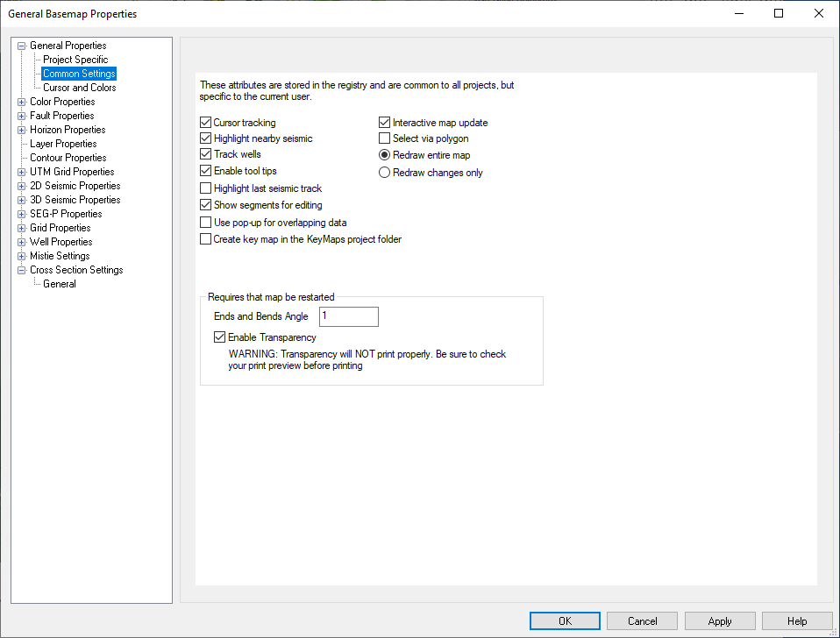Open the Help button

pos(797,620)
